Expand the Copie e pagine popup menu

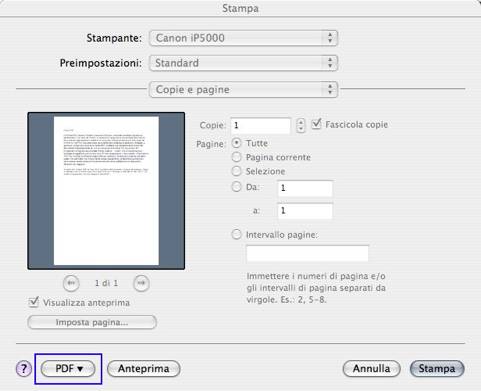(x=244, y=89)
